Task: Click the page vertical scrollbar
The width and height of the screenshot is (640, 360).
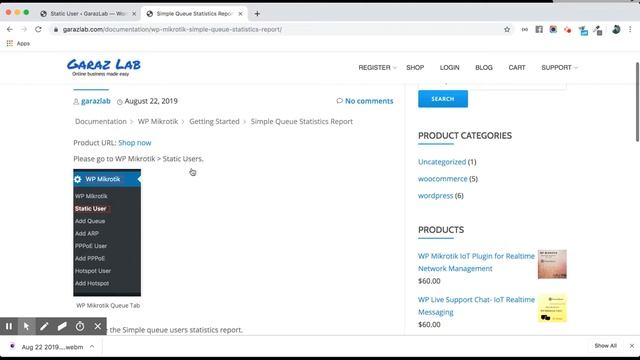Action: click(637, 102)
